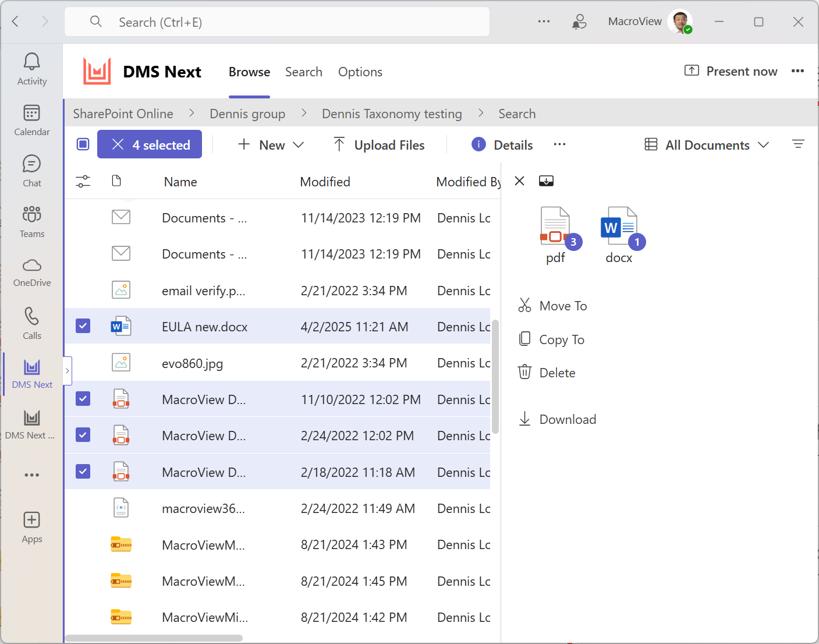Select the email verify.p... file row
Screen dimensions: 819x644
tap(277, 290)
